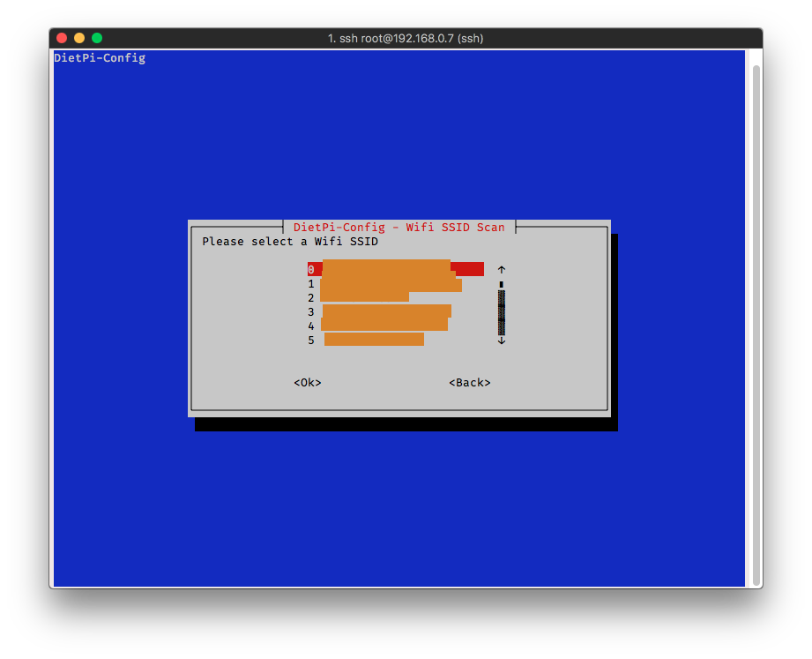Click the ssh root@192.168.0.7 window title
812x659 pixels.
point(406,38)
